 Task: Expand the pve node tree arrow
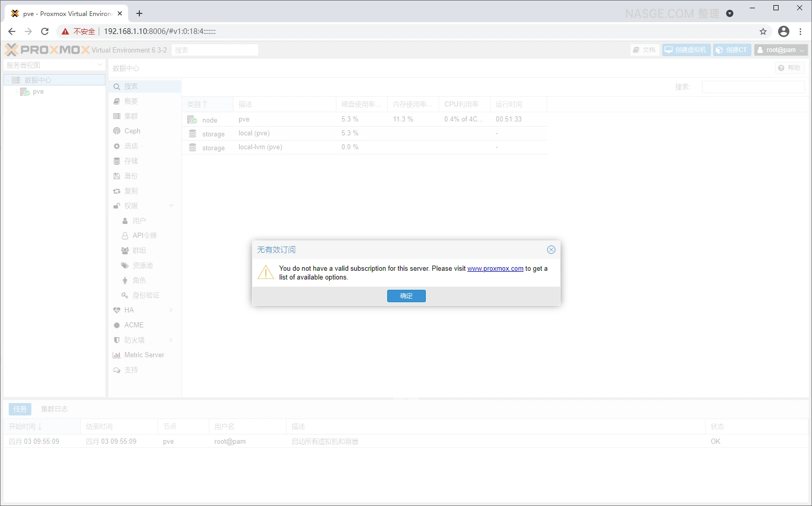pyautogui.click(x=16, y=92)
